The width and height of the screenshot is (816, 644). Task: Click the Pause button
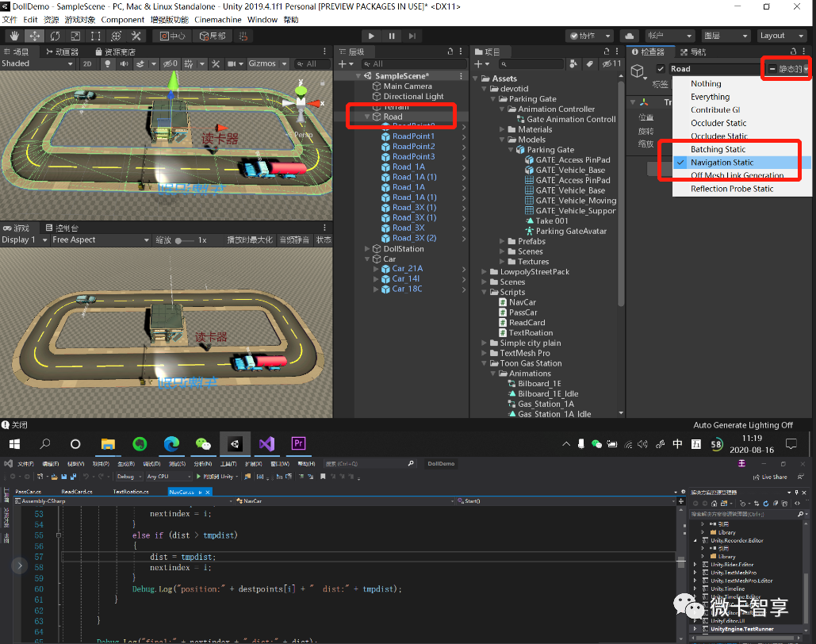point(392,36)
